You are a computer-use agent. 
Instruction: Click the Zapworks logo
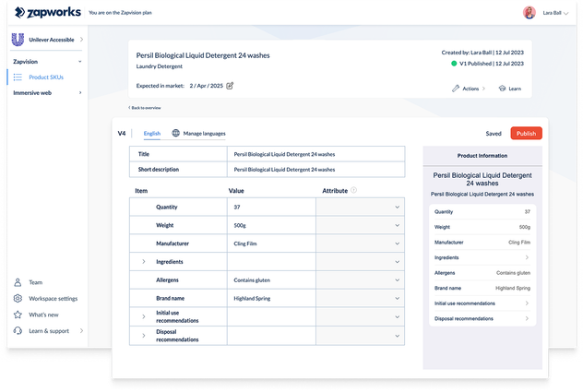[47, 12]
